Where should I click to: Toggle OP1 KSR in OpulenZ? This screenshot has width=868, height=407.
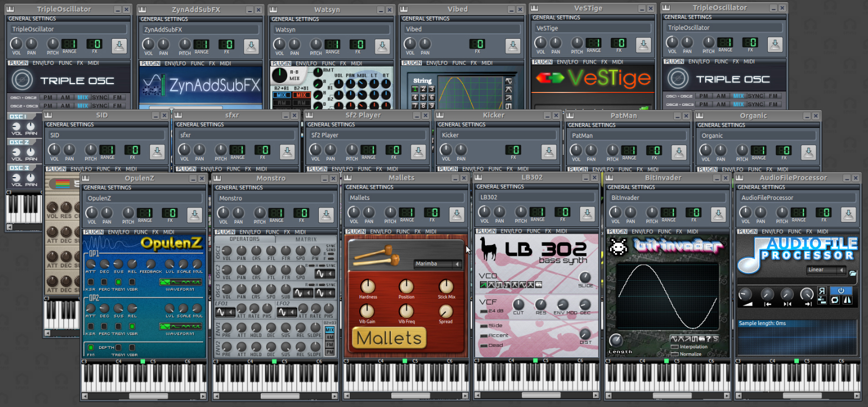[91, 282]
